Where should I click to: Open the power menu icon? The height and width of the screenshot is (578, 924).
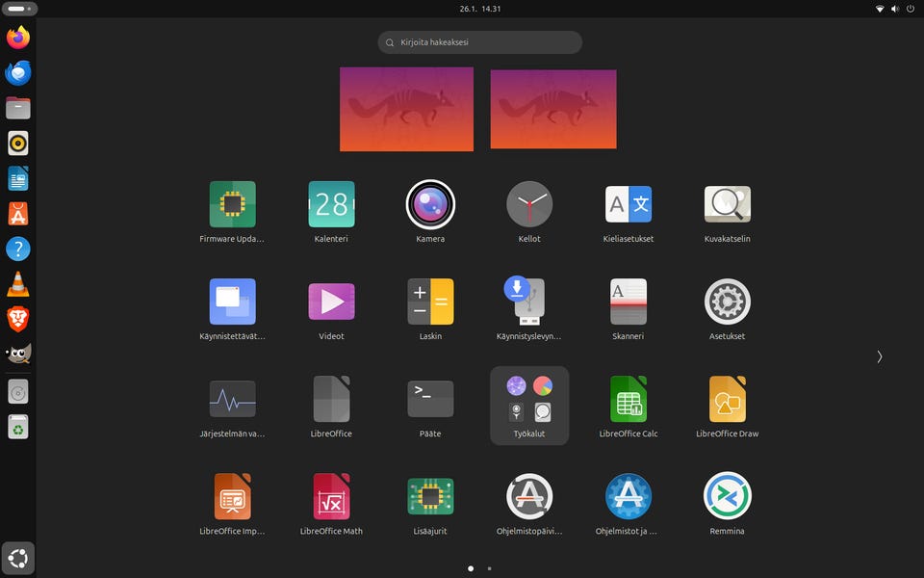click(911, 9)
